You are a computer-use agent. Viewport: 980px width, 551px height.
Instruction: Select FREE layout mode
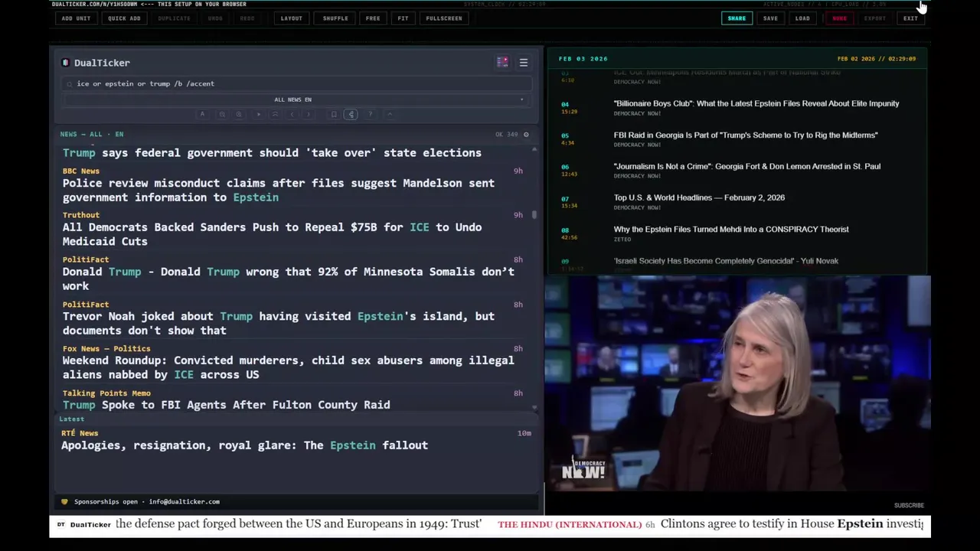click(373, 18)
